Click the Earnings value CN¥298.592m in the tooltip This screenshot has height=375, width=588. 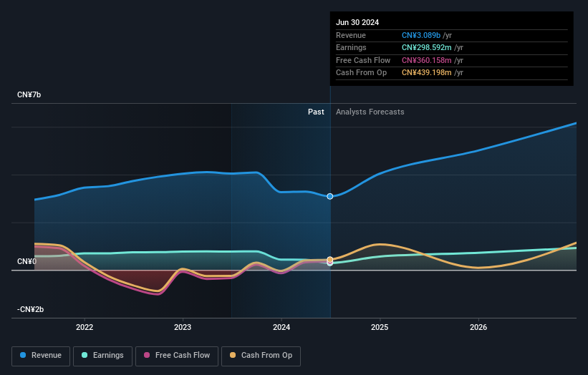(427, 47)
